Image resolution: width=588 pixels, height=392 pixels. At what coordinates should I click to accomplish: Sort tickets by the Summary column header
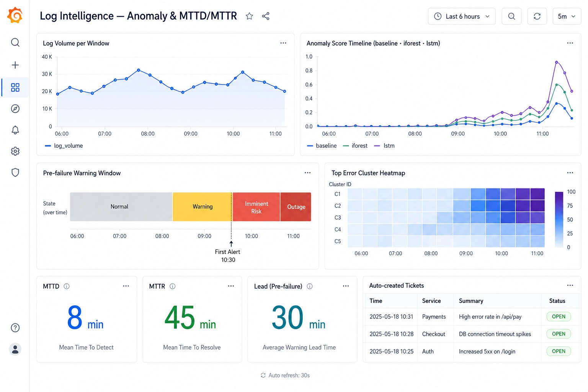tap(471, 301)
